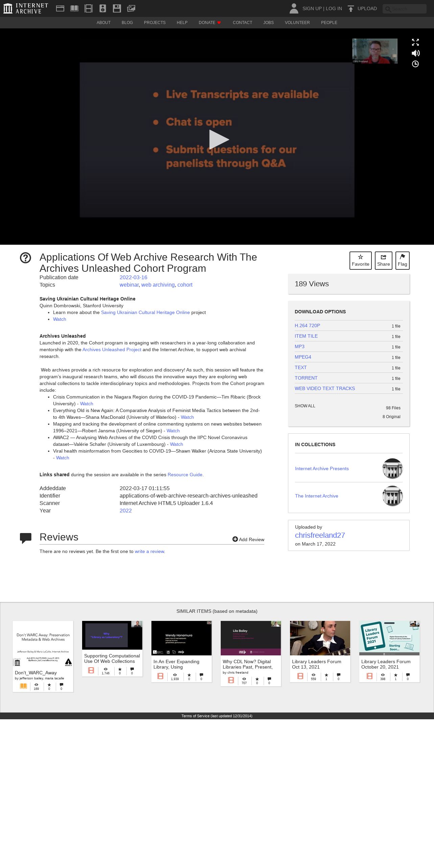Open Don't_WARC_Away similar item

click(43, 656)
